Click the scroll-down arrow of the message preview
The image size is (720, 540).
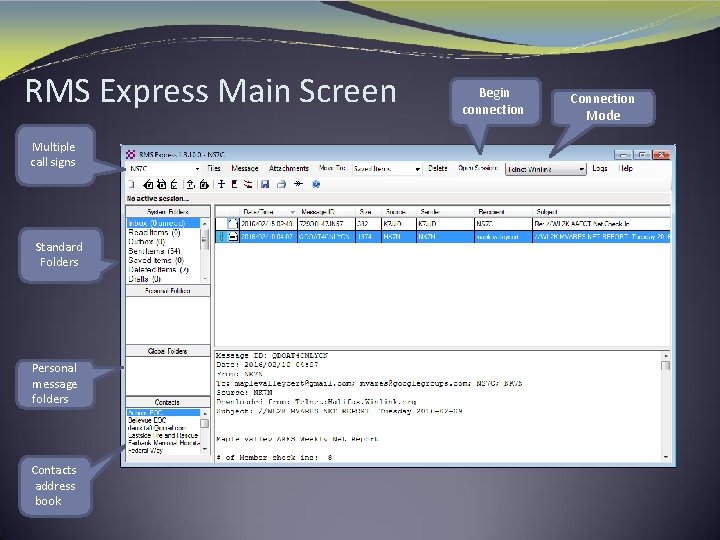point(665,457)
